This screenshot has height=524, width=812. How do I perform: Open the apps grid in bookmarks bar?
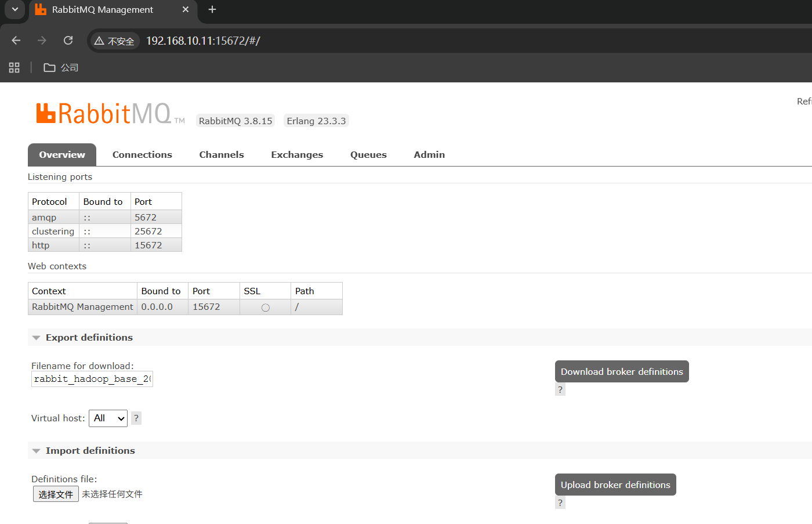pos(14,67)
